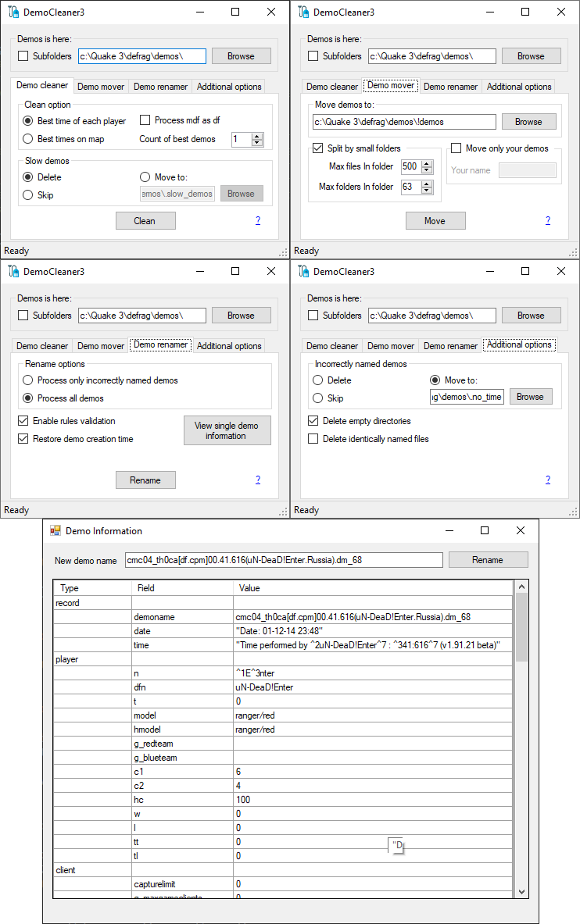Open ? help link in Additional options window
This screenshot has width=580, height=924.
point(548,480)
